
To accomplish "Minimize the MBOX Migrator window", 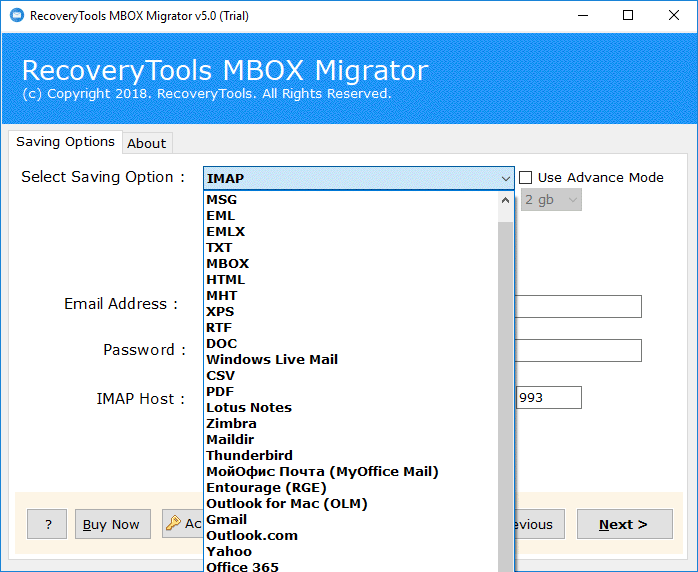I will (583, 16).
